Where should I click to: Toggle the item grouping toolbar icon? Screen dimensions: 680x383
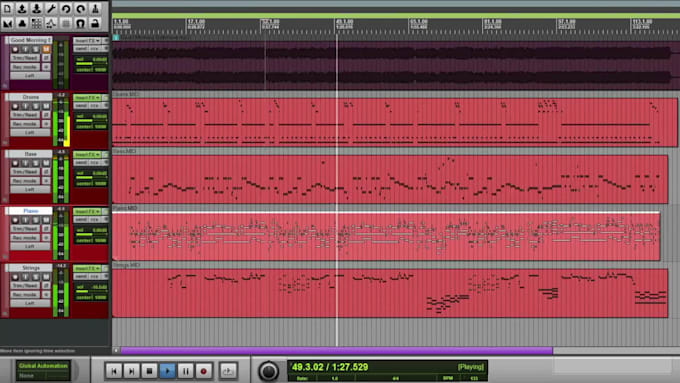tap(22, 23)
